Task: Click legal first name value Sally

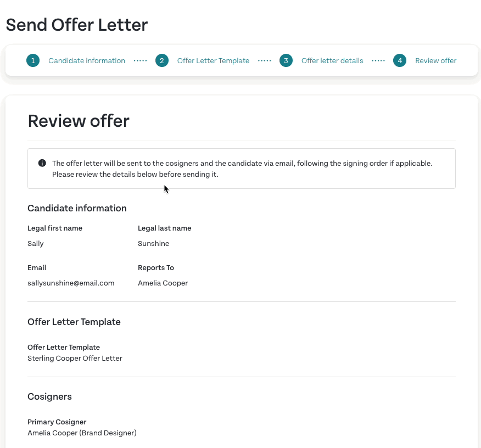Action: pos(36,243)
